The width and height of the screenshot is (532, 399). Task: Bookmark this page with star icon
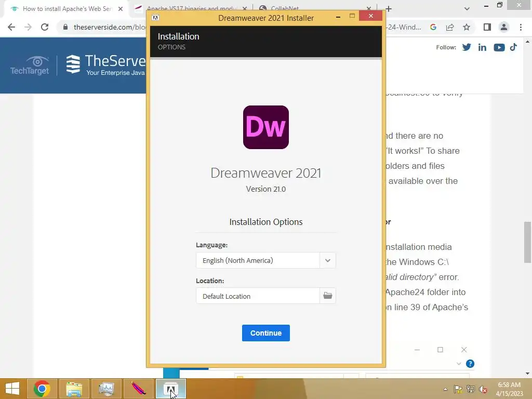[467, 27]
